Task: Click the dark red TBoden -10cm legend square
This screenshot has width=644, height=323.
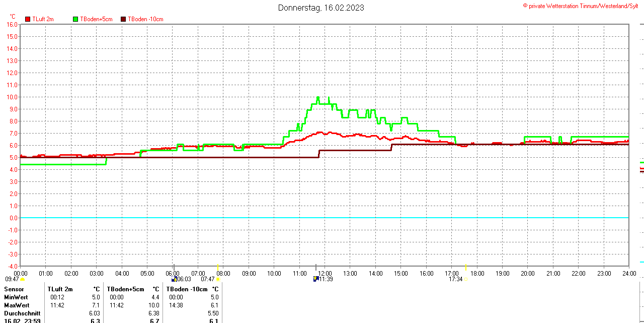Action: (x=123, y=19)
